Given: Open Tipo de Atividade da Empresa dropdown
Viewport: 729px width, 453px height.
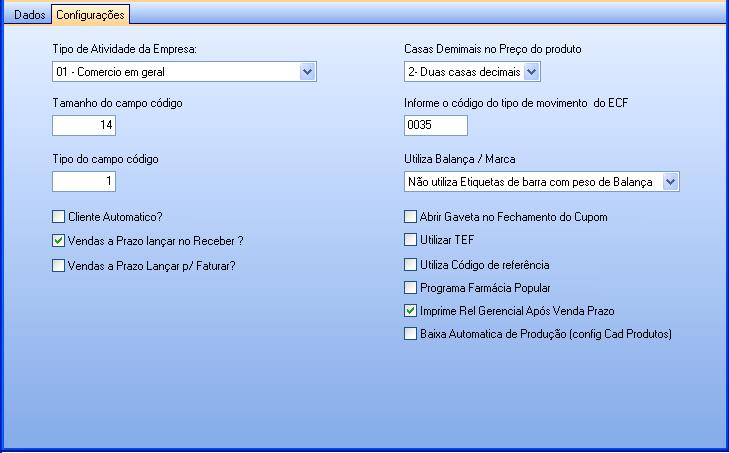Looking at the screenshot, I should pos(307,72).
